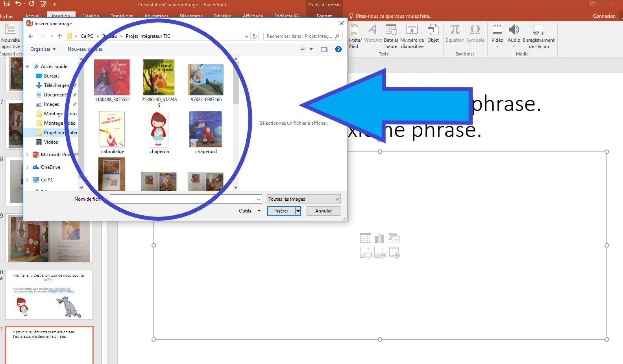
Task: Open the Outils dropdown
Action: pyautogui.click(x=250, y=211)
